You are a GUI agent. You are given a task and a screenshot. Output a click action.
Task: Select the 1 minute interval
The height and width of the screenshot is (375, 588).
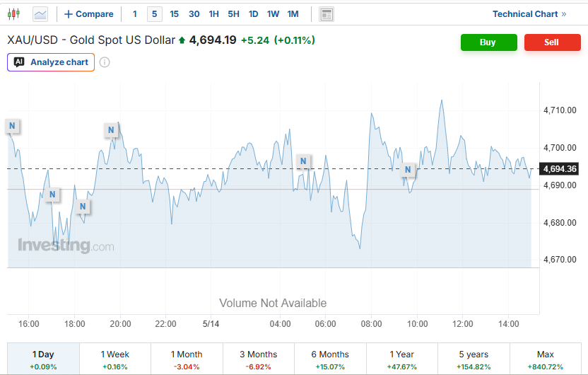pos(134,14)
